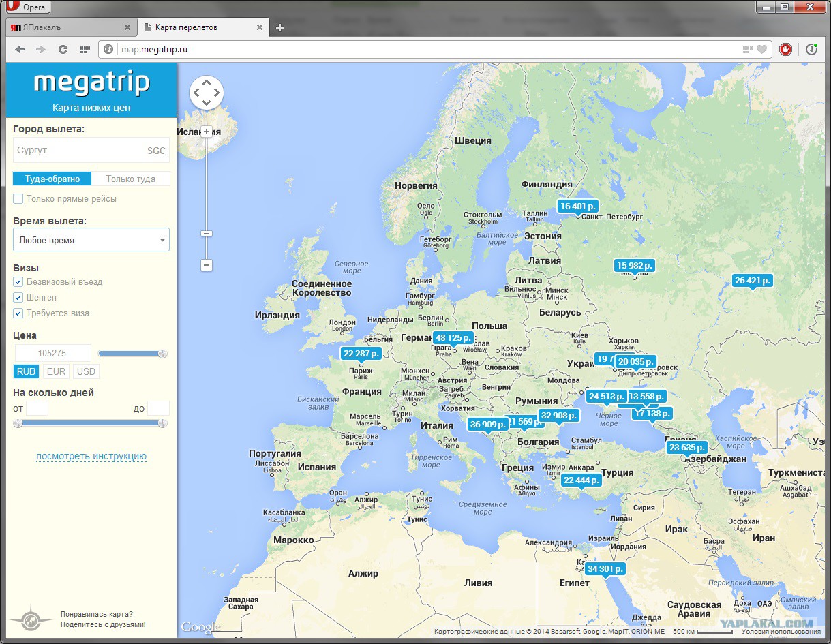Open the посмотреть инструкцию link
Viewport: 831px width, 644px height.
[91, 457]
